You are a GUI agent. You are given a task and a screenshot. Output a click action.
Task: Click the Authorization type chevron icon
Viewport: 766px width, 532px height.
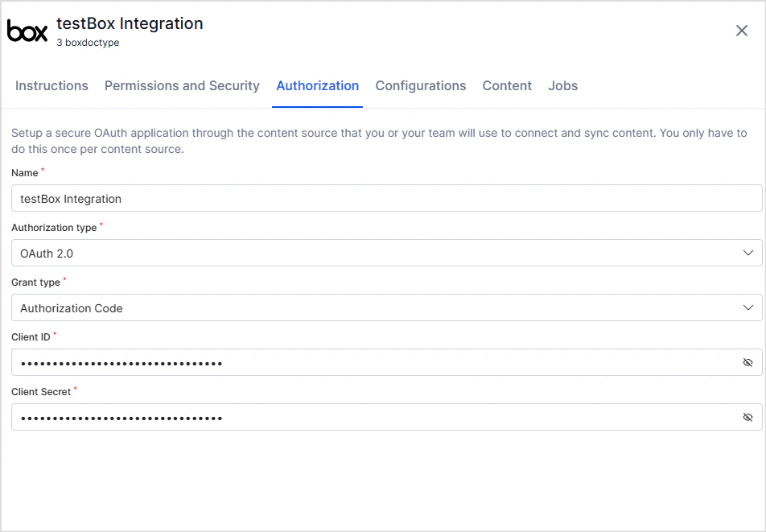pyautogui.click(x=750, y=253)
